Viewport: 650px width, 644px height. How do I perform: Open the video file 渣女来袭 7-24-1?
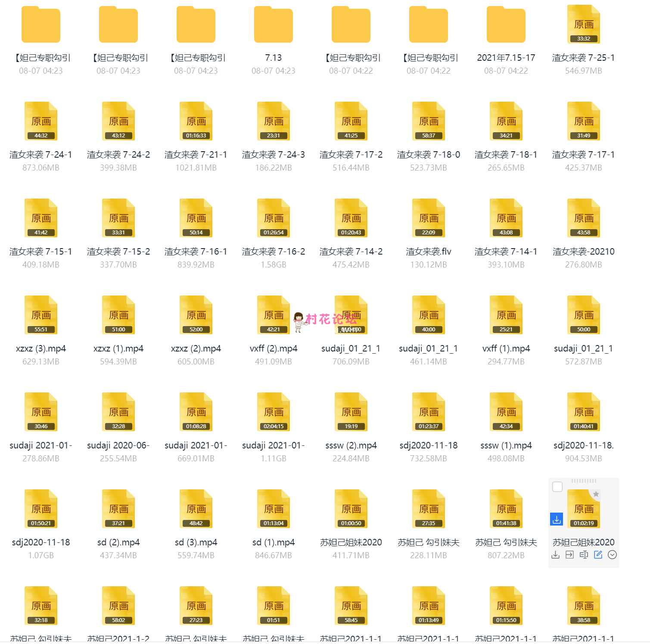[41, 121]
